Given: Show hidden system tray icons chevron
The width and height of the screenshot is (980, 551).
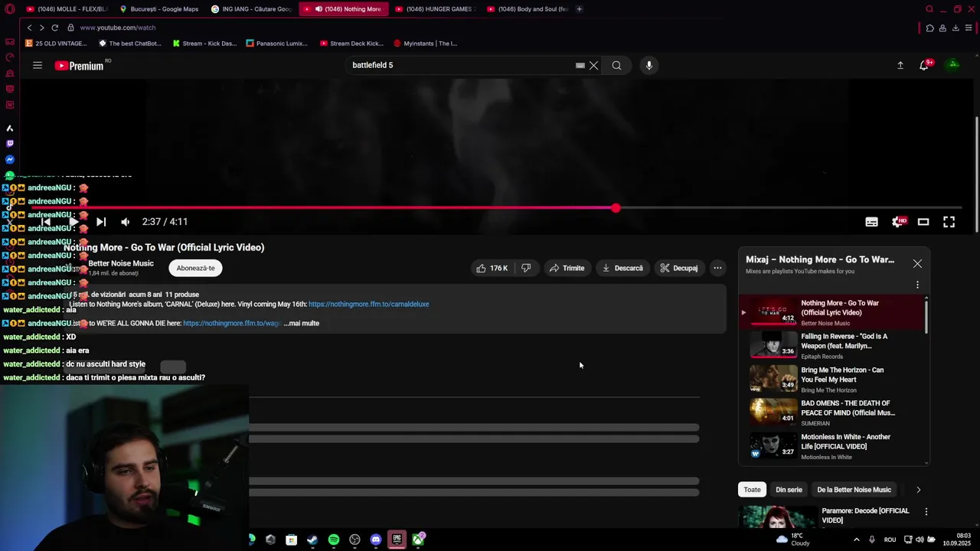Looking at the screenshot, I should 856,540.
